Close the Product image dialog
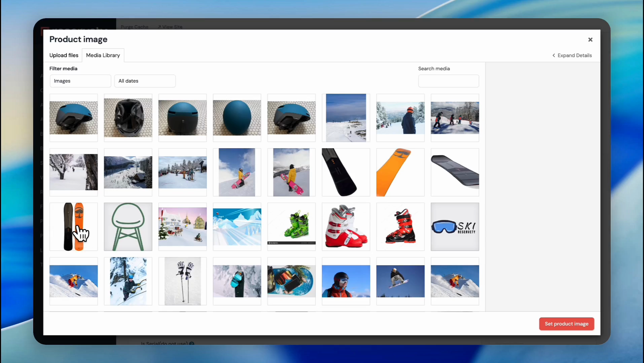The height and width of the screenshot is (363, 644). point(590,40)
